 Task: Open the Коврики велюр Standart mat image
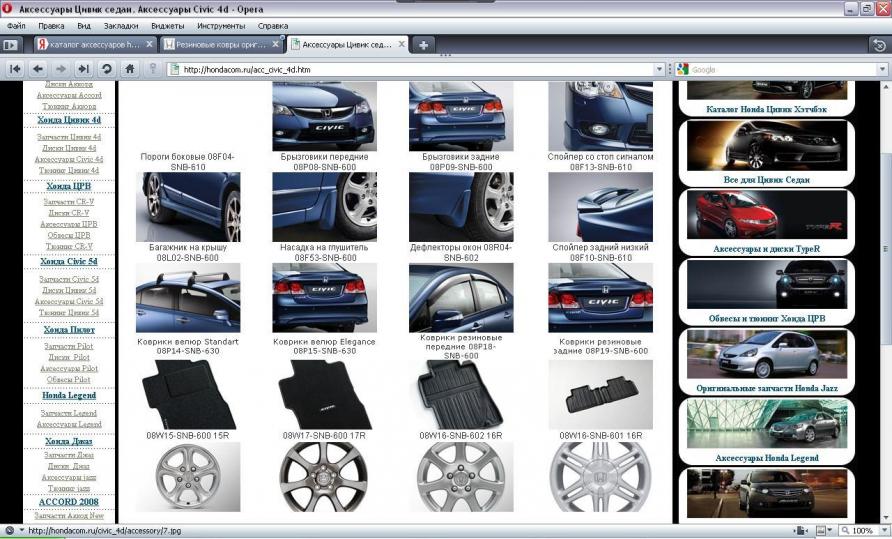pyautogui.click(x=188, y=394)
